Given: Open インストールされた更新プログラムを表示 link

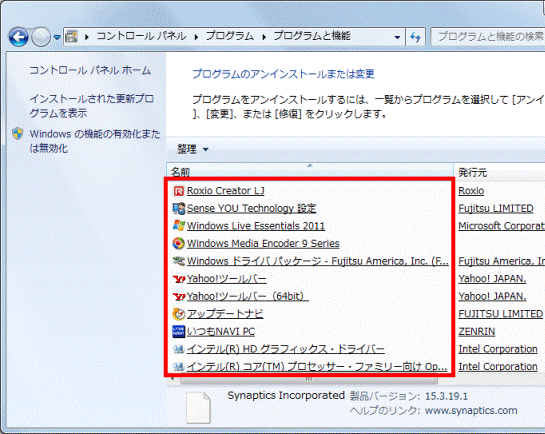Looking at the screenshot, I should [91, 106].
